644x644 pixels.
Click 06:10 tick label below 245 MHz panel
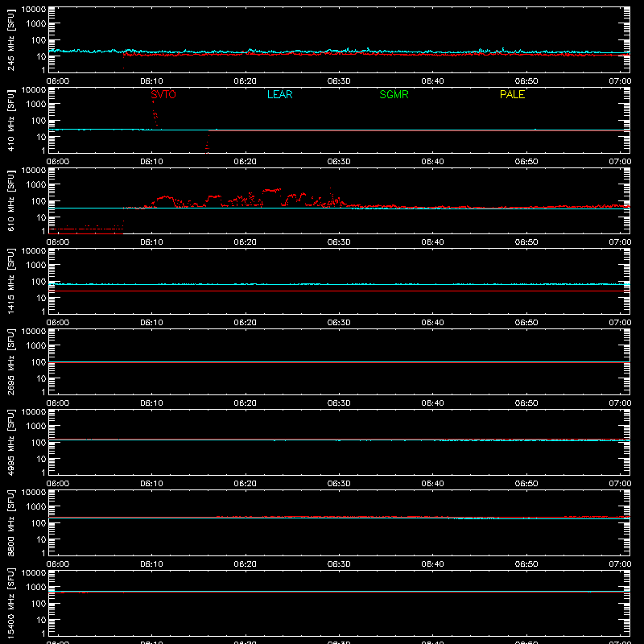click(x=151, y=81)
